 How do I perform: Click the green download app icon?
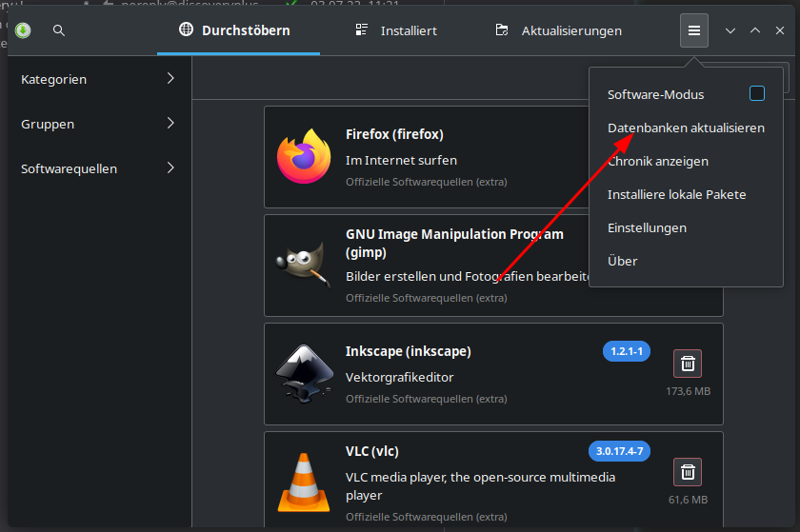click(x=23, y=30)
